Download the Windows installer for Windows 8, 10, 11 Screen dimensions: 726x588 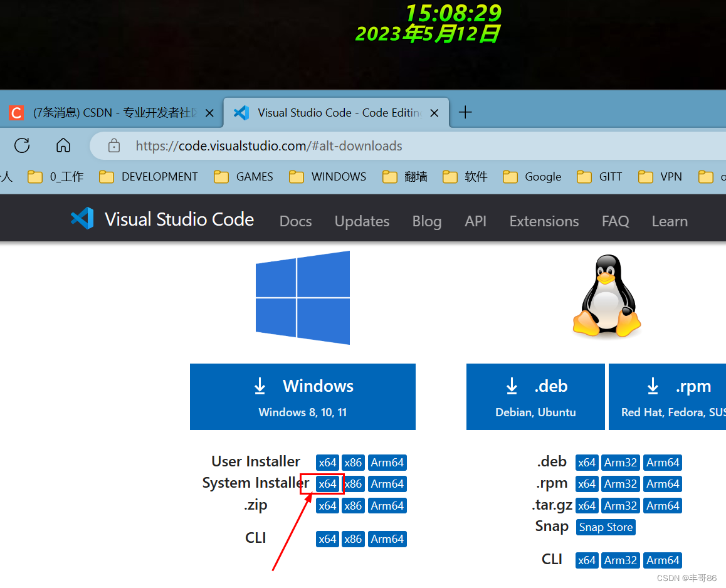pos(303,397)
